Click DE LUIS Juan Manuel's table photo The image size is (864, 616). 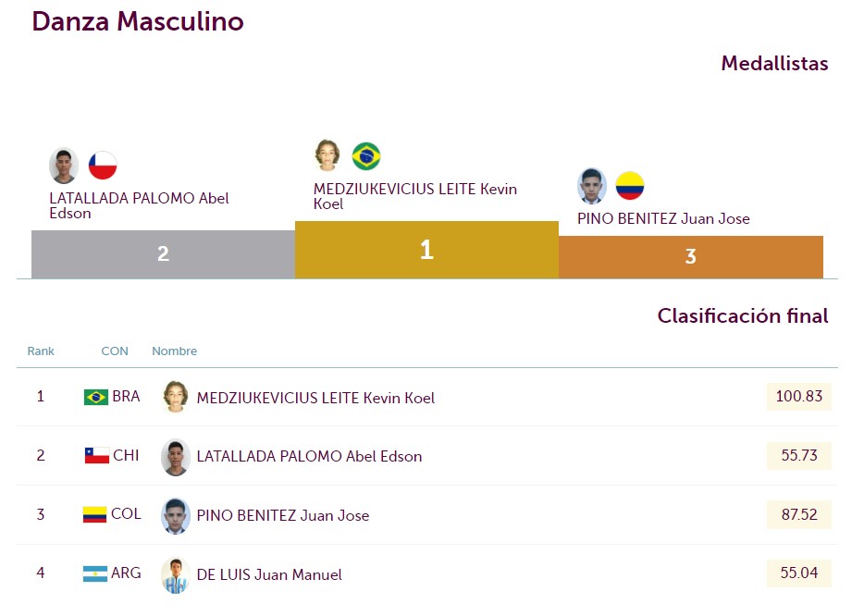coord(175,576)
